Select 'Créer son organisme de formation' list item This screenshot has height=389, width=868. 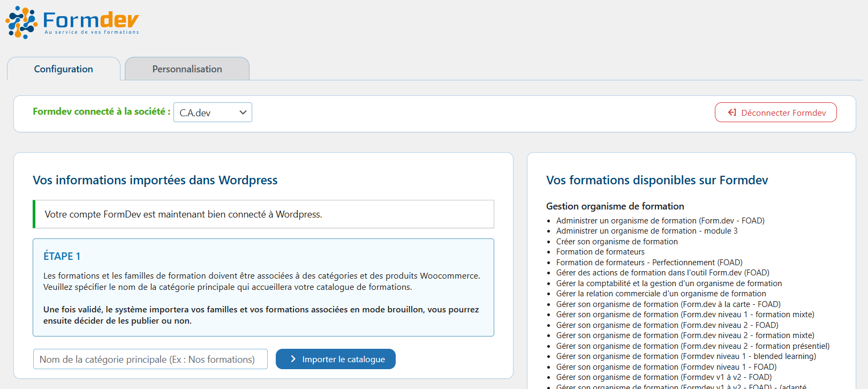[x=616, y=242]
